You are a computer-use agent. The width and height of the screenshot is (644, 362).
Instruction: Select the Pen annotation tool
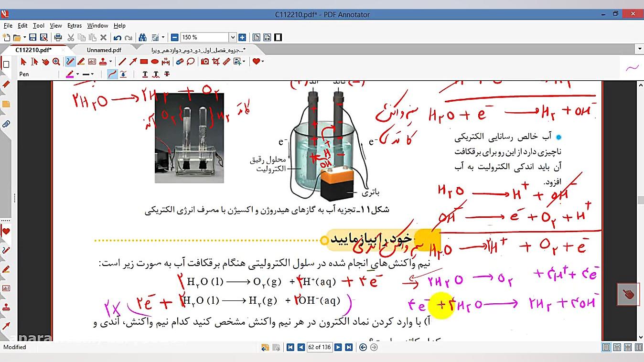pyautogui.click(x=69, y=61)
